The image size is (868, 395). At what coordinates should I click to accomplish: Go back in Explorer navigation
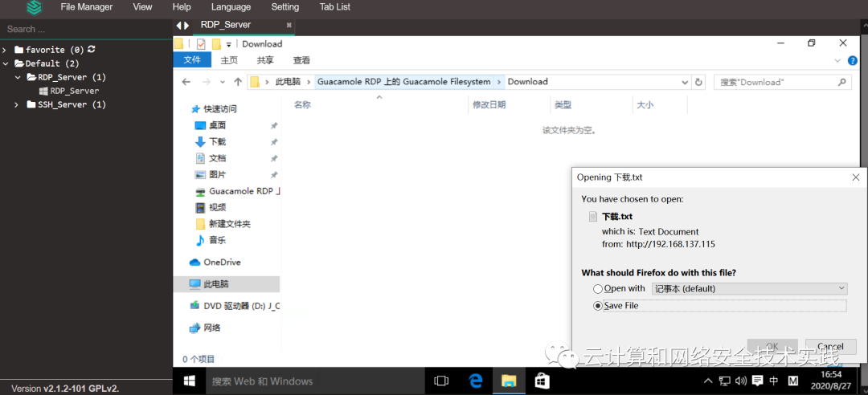click(186, 82)
